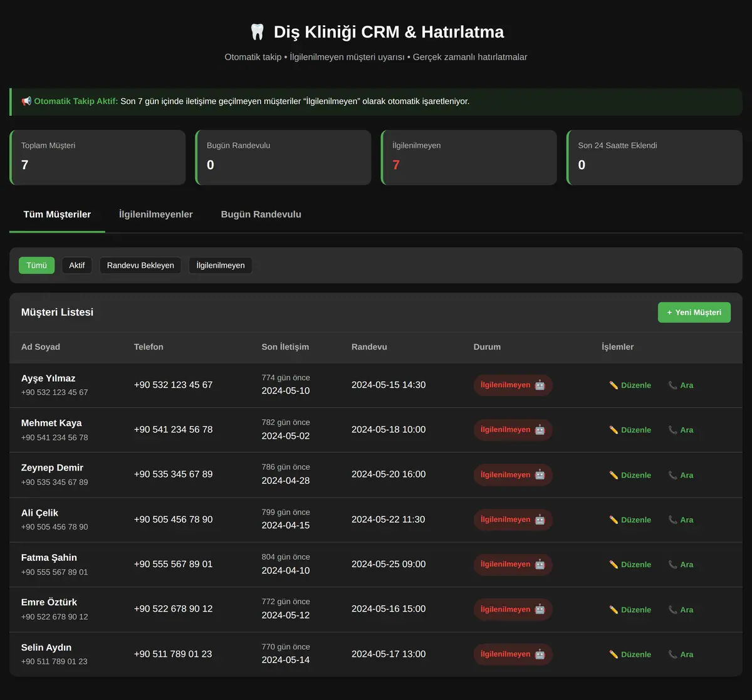Click phone number +90 511 789 01 23 in Telefon column
Viewport: 752px width, 700px height.
(x=173, y=654)
